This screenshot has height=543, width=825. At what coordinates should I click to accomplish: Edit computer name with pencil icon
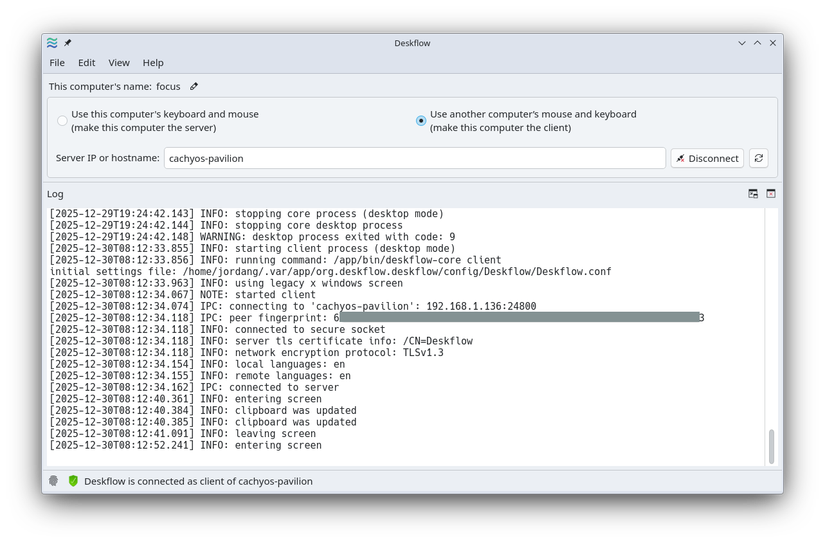coord(194,86)
